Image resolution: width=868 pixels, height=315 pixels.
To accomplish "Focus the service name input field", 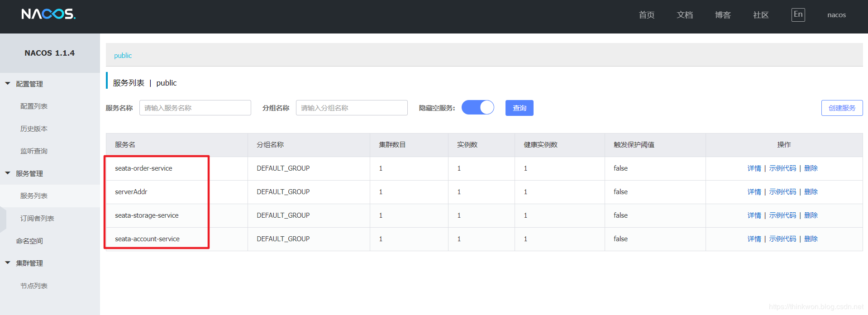I will pos(195,108).
